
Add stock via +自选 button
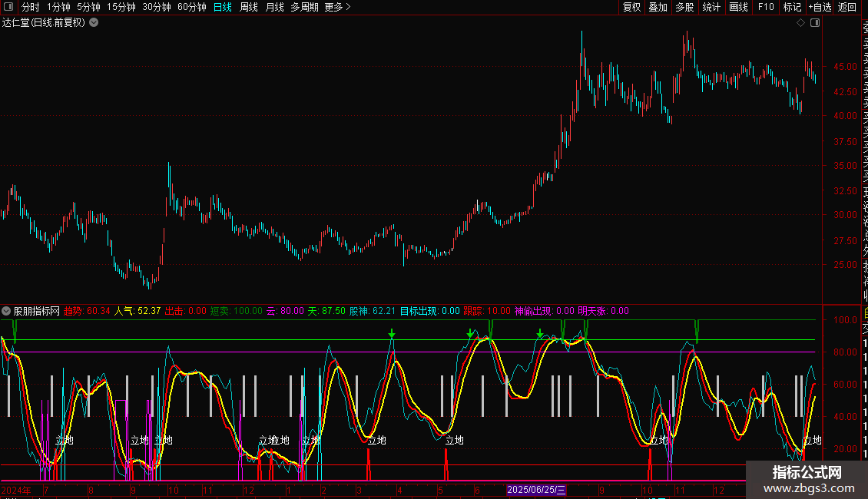pyautogui.click(x=820, y=7)
